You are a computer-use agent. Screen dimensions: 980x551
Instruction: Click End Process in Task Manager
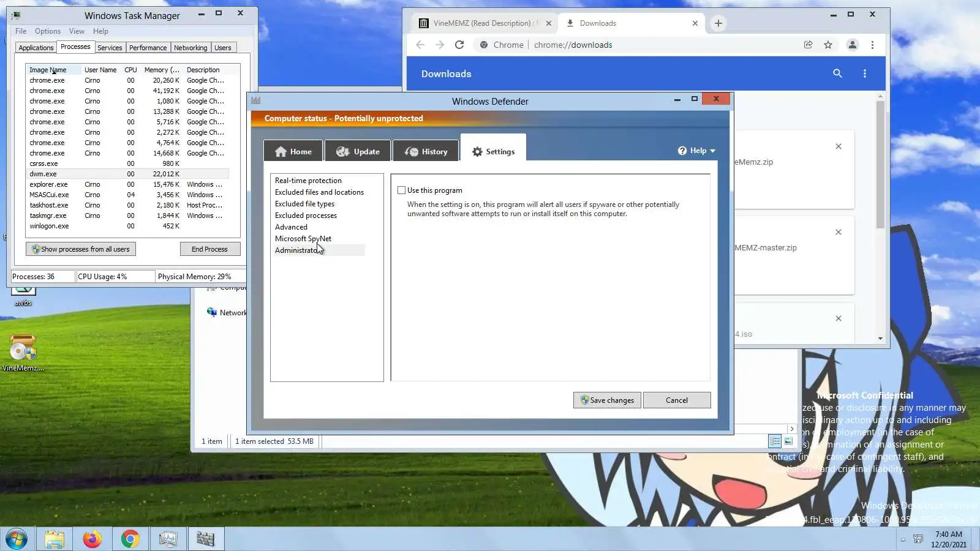[x=209, y=249]
